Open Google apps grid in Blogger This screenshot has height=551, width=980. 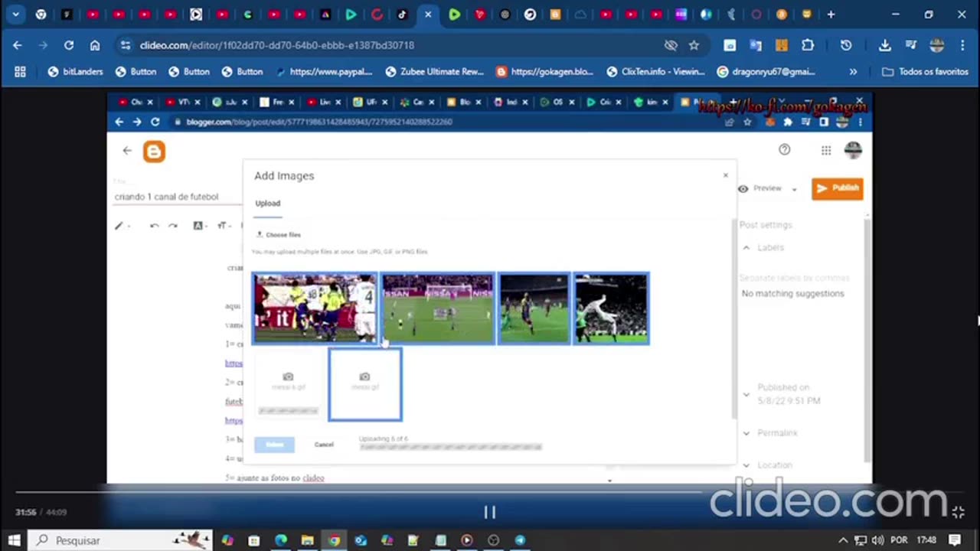tap(826, 151)
